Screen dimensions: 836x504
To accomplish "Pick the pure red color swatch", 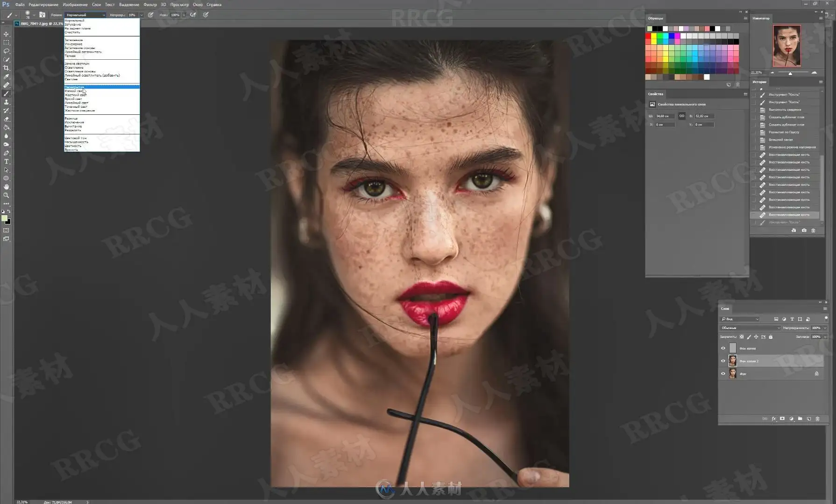I will (x=648, y=36).
